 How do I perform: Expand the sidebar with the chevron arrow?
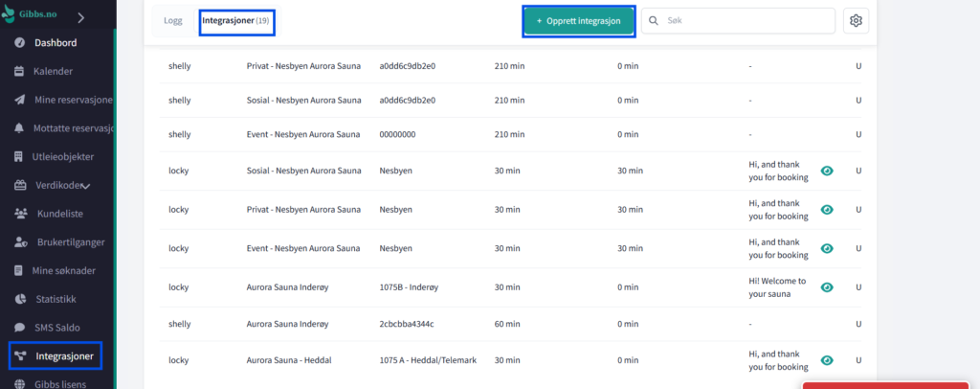pos(80,18)
